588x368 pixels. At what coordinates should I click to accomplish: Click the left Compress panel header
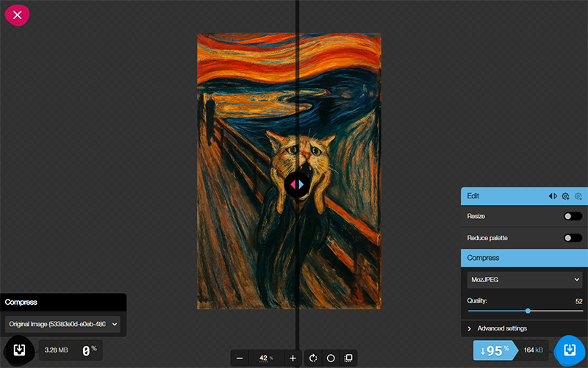pos(63,302)
